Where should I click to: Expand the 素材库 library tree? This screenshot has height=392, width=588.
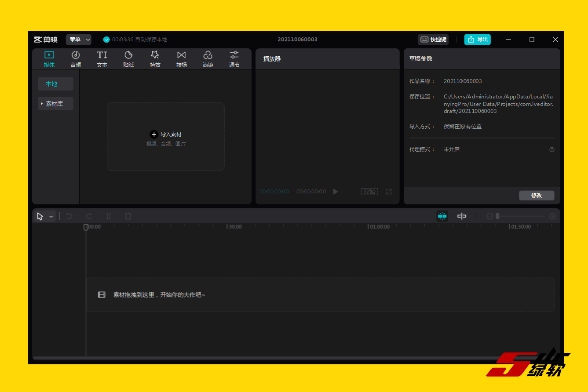pyautogui.click(x=42, y=104)
